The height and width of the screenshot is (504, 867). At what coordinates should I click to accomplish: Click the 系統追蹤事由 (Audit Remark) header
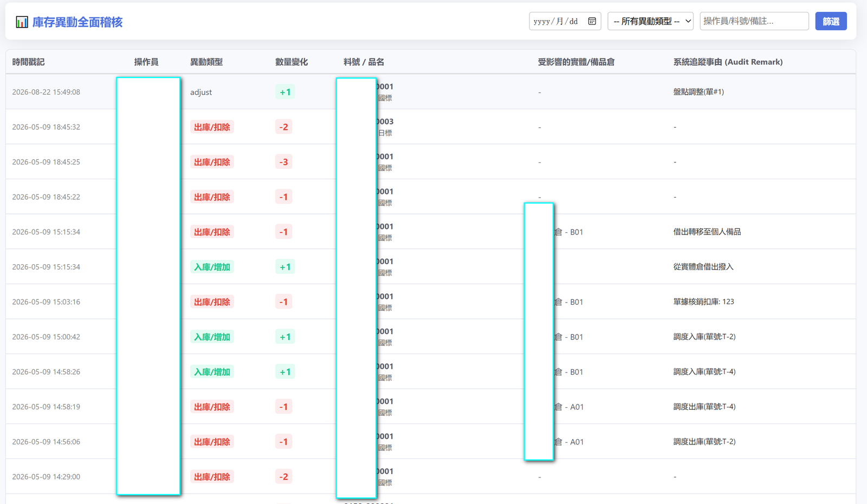(728, 62)
